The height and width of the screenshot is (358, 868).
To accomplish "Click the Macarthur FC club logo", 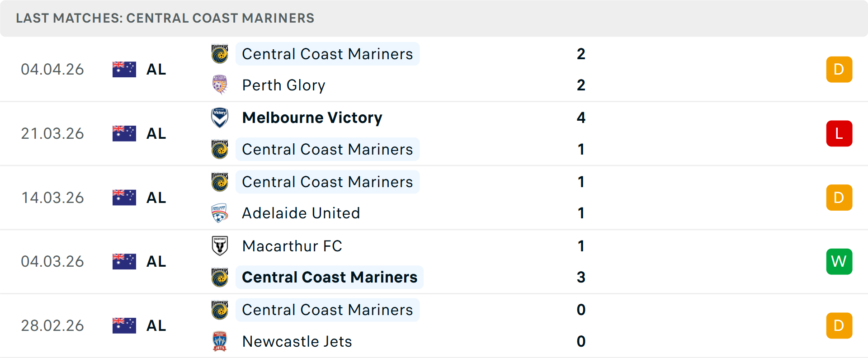I will [220, 246].
